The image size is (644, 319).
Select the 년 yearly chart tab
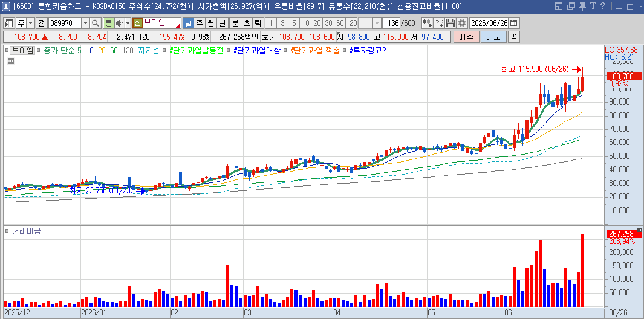click(x=222, y=23)
